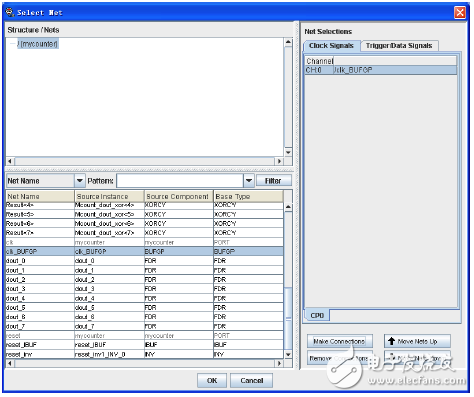Screen dimensions: 474x397
Task: Select CH:0 clk_BUFGP channel row
Action: tap(381, 70)
